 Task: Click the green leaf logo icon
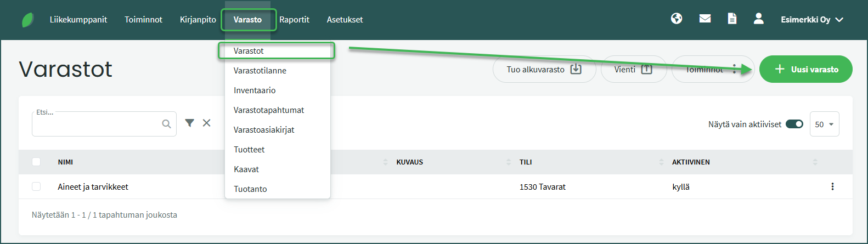(x=27, y=20)
